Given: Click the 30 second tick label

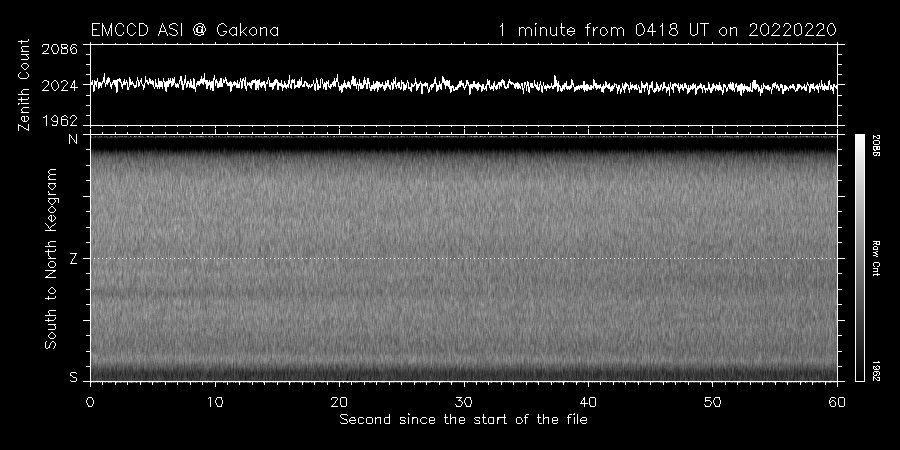Looking at the screenshot, I should click(463, 402).
